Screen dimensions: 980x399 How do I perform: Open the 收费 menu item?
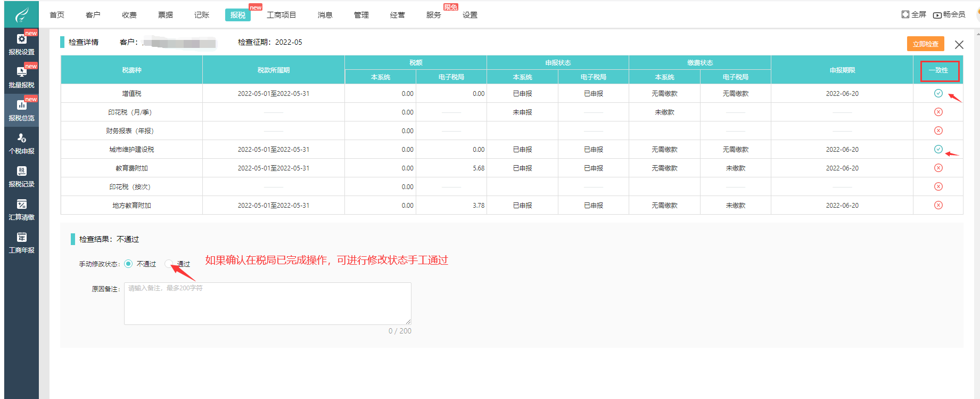coord(129,15)
